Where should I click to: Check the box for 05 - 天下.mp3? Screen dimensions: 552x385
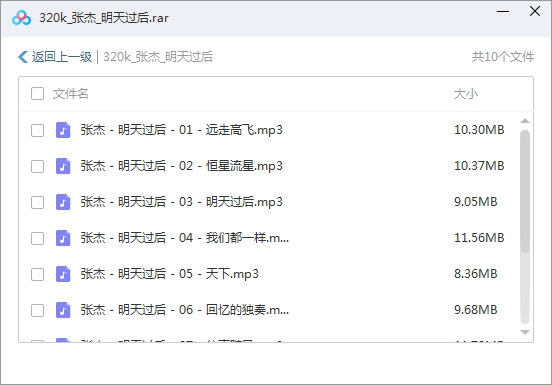click(37, 274)
